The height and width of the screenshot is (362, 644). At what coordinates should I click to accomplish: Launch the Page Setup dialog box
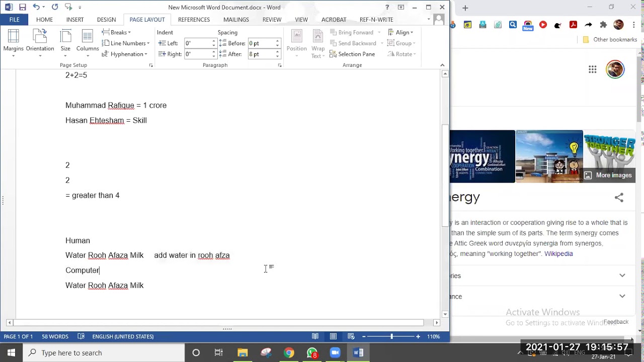click(x=151, y=65)
